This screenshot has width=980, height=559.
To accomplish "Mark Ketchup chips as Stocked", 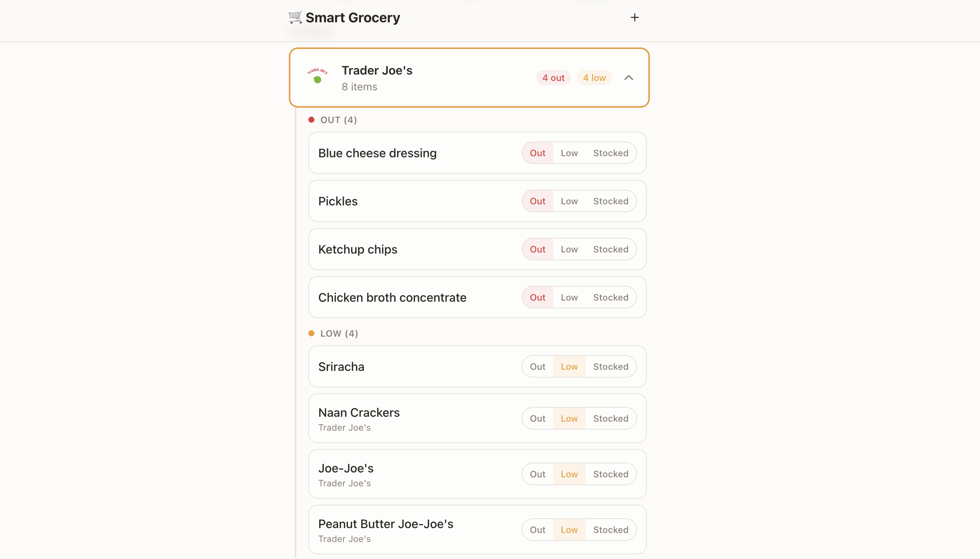I will click(610, 249).
